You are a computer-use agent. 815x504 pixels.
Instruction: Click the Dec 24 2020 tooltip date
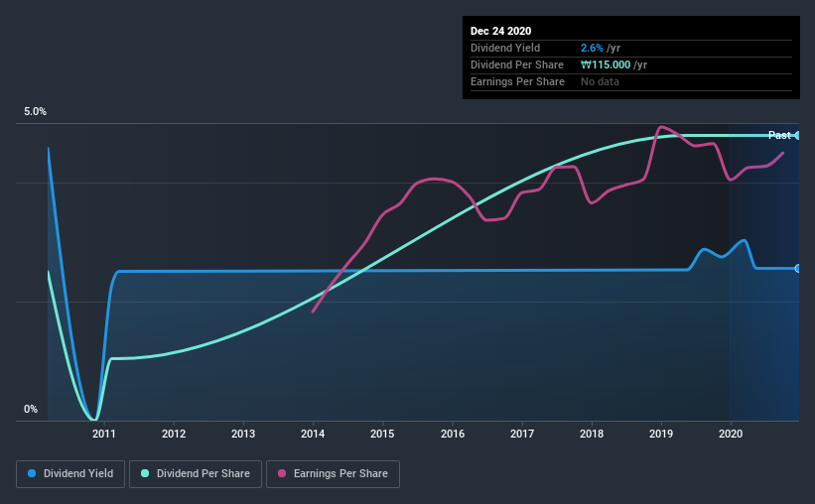pyautogui.click(x=500, y=31)
